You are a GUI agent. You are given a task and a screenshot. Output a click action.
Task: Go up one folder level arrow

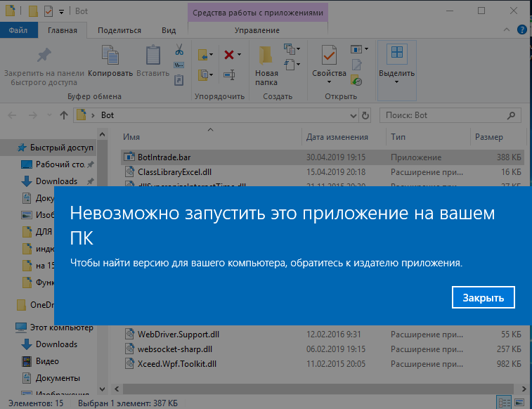tap(64, 115)
